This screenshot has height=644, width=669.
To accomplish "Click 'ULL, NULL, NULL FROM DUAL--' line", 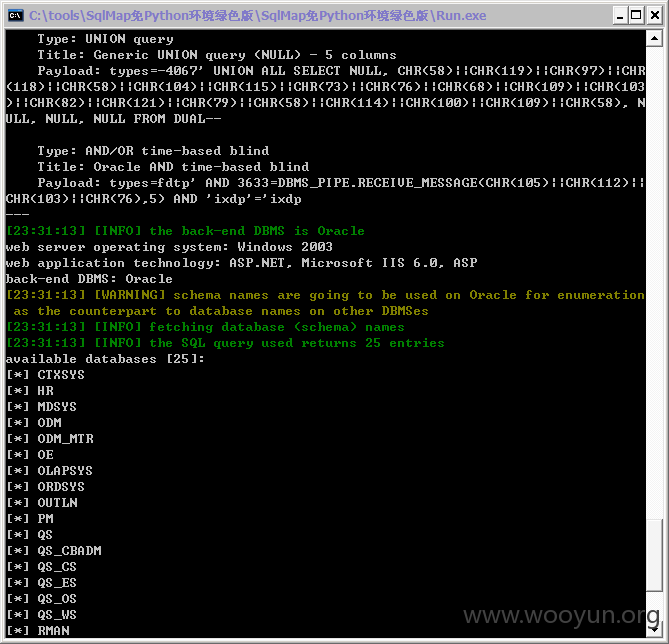I will pos(113,119).
